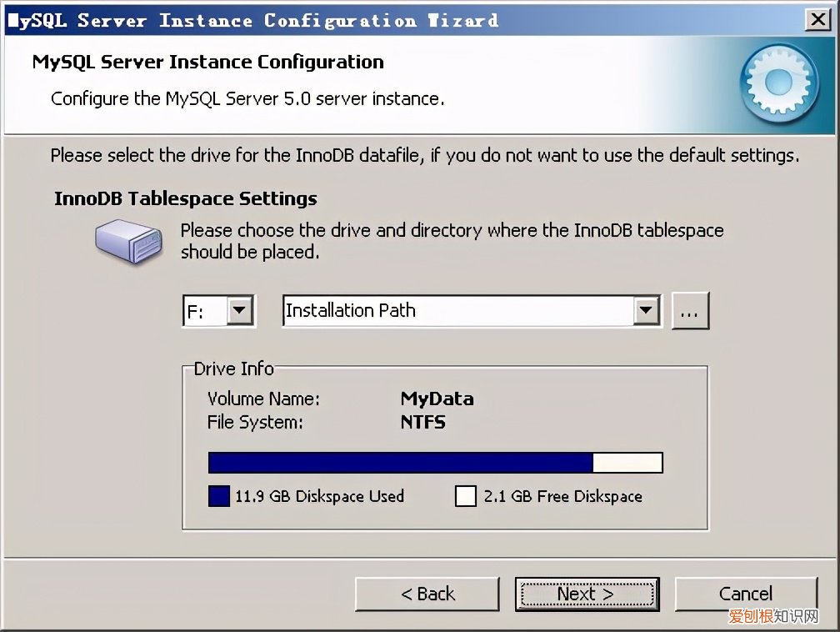Select the MySQL Server Instance Configuration title
840x632 pixels.
tap(207, 62)
